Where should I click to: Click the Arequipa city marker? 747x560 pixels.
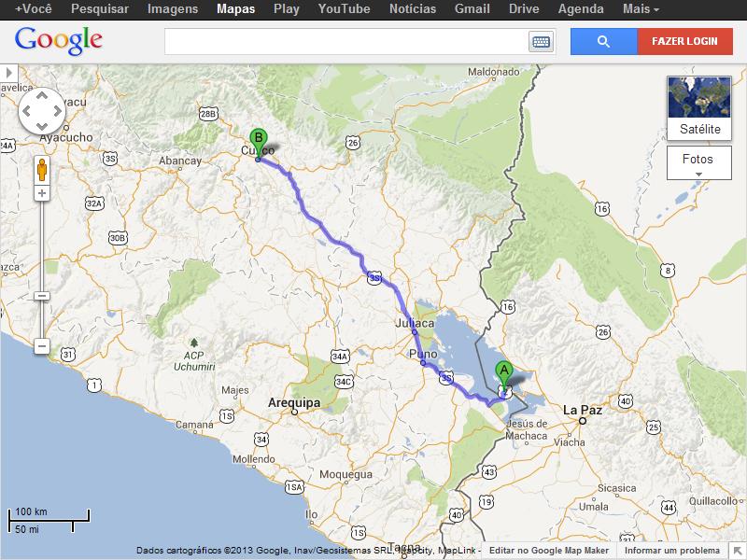click(x=294, y=412)
